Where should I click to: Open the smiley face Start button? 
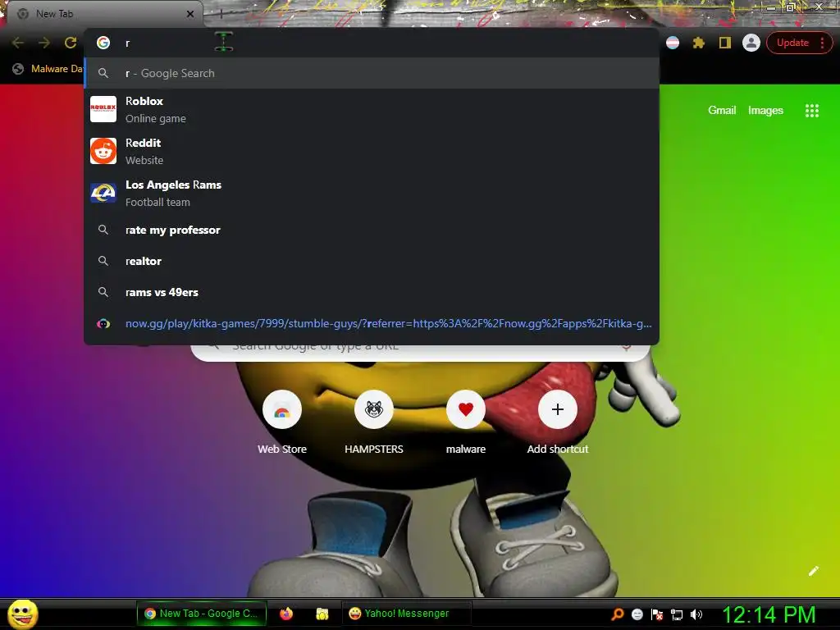[x=23, y=614]
